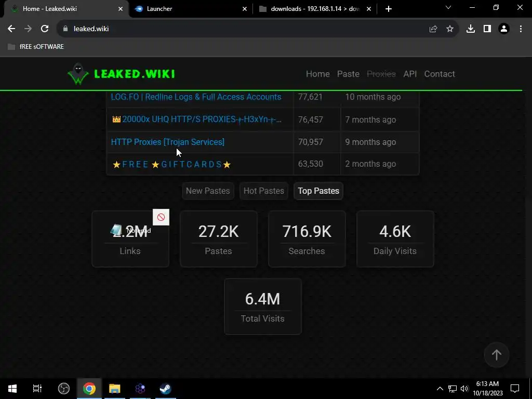Open the Windows notification center
The height and width of the screenshot is (399, 532).
pyautogui.click(x=515, y=389)
